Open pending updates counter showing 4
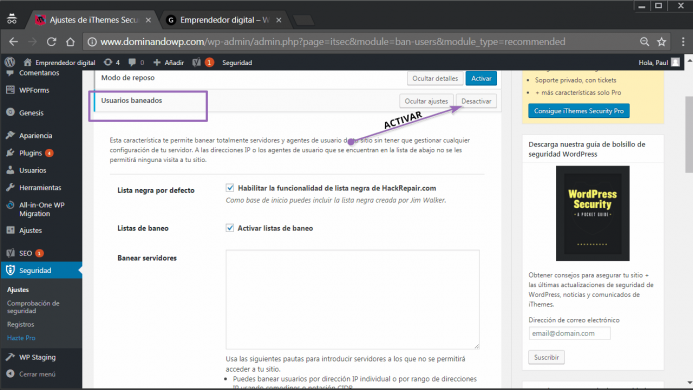Viewport: 693px width, 390px height. (111, 62)
